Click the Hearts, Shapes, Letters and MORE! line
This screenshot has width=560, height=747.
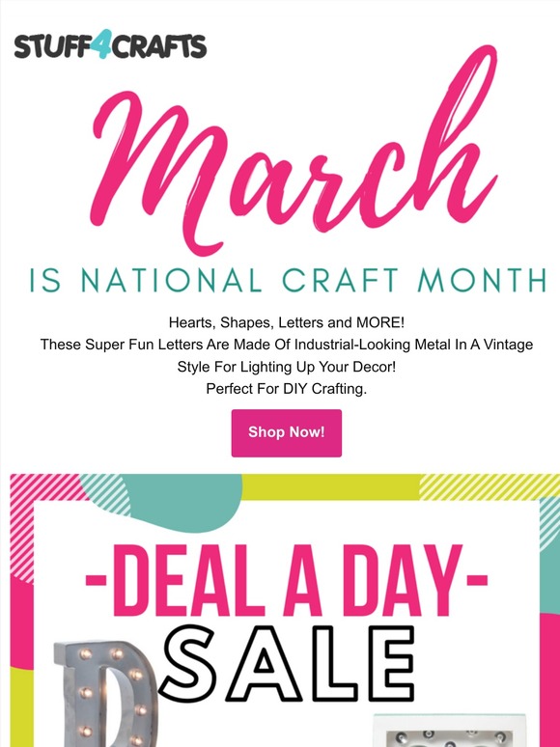pyautogui.click(x=287, y=322)
